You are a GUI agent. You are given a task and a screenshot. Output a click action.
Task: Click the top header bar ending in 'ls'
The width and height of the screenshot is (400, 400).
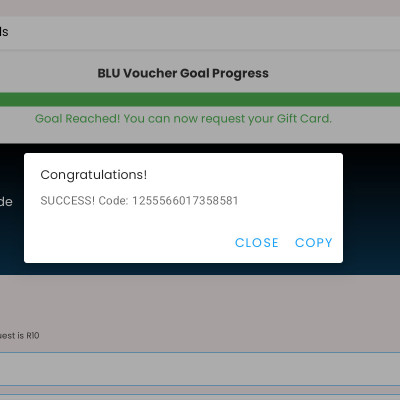pos(200,32)
